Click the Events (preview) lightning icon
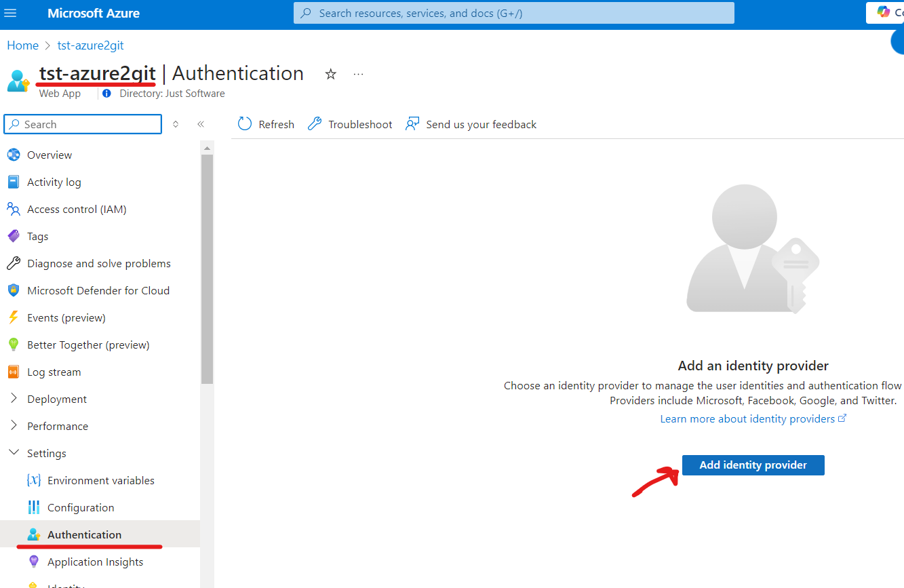 (14, 317)
